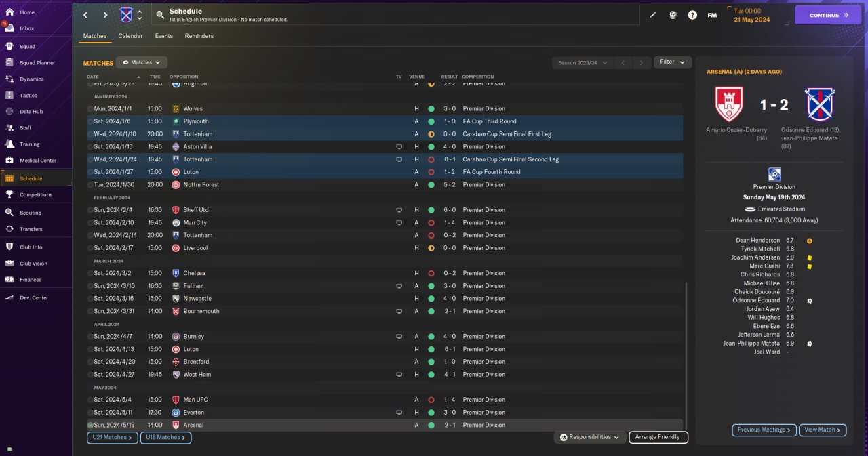
Task: Switch to the Reminders tab
Action: pyautogui.click(x=199, y=36)
